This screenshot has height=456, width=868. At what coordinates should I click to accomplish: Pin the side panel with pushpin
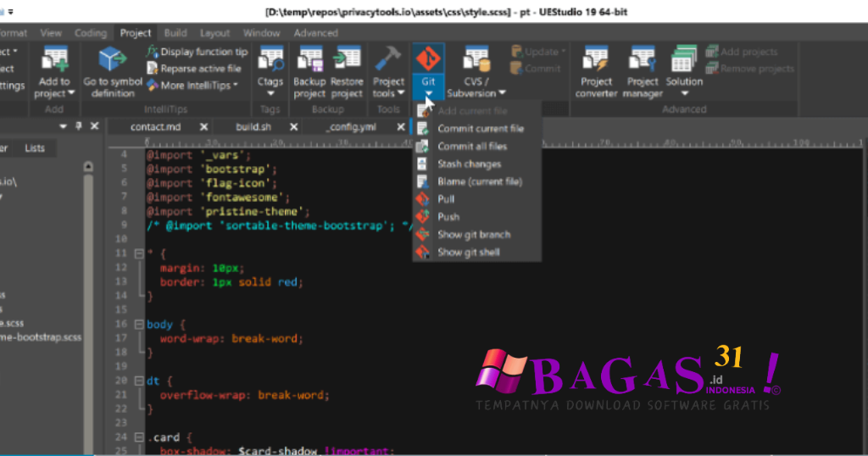pos(79,126)
